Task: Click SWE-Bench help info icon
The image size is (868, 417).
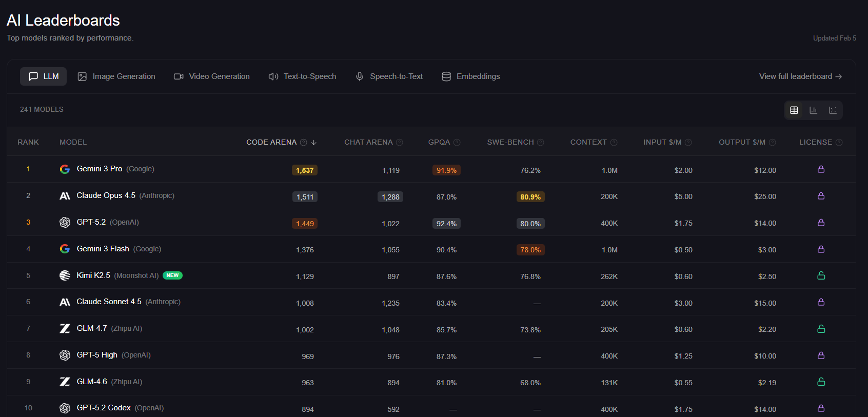Action: pyautogui.click(x=540, y=143)
